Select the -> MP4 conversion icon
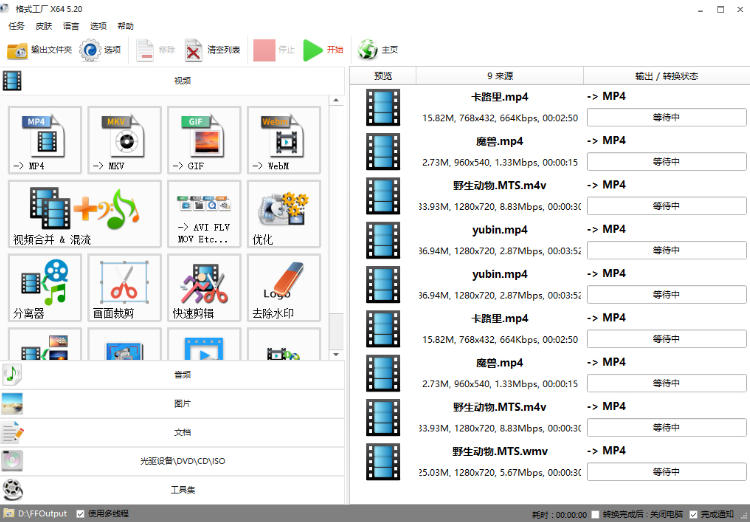Image resolution: width=750 pixels, height=522 pixels. pos(45,140)
